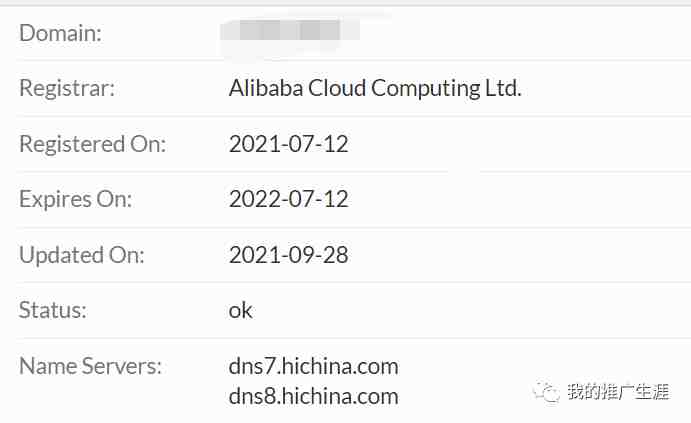Screen dimensions: 691x423
Task: Click the Updated On date 2021-09-28
Action: coord(289,255)
